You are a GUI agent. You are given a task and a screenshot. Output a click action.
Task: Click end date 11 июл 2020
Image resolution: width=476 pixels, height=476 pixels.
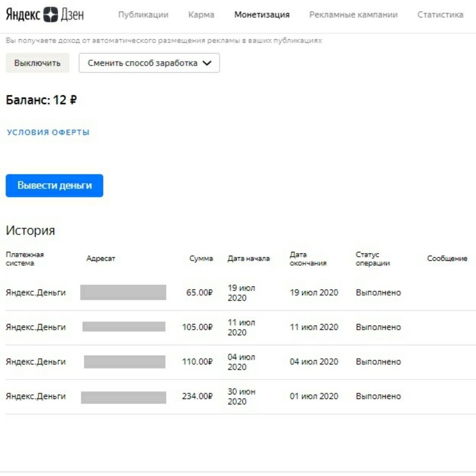[x=314, y=327]
